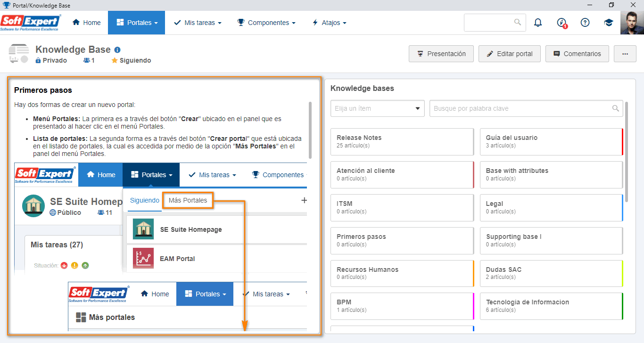Open the help question mark icon

tap(585, 23)
